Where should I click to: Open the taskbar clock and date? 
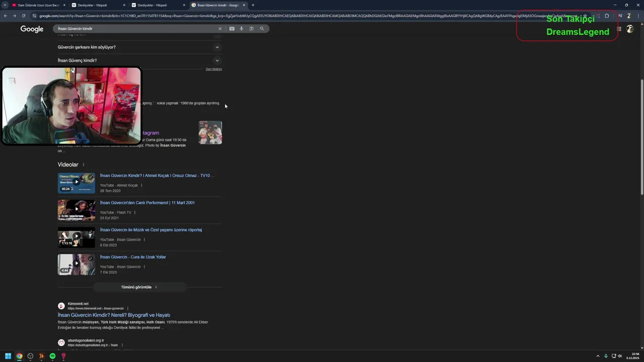[632, 356]
